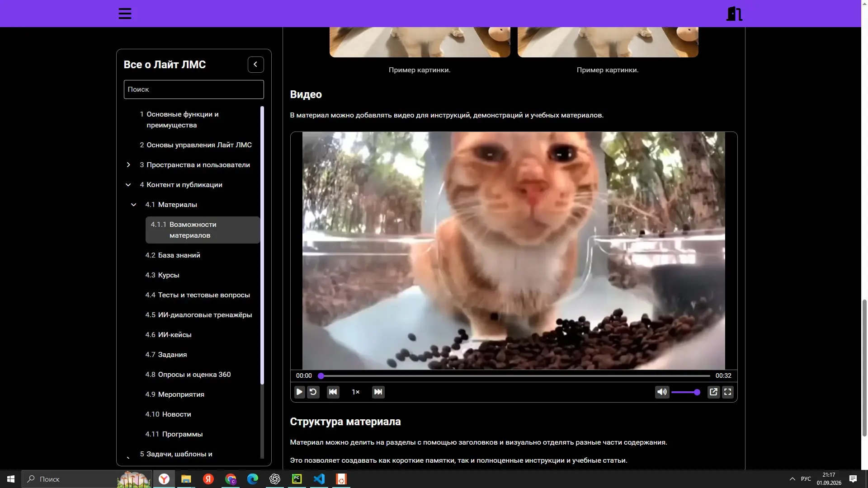Screen dimensions: 868x488
Task: Select 4.7 Задания
Action: pyautogui.click(x=166, y=355)
